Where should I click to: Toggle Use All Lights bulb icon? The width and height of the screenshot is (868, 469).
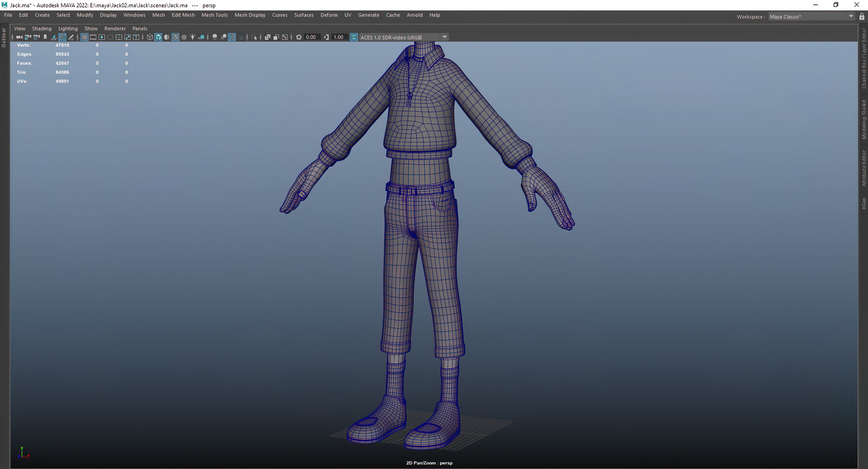coord(193,37)
